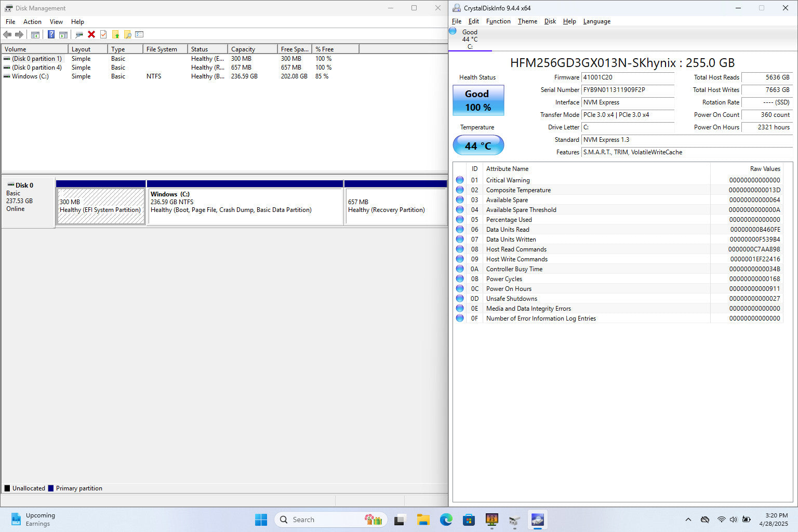This screenshot has width=798, height=532.
Task: Open the Windows Start button
Action: (261, 520)
